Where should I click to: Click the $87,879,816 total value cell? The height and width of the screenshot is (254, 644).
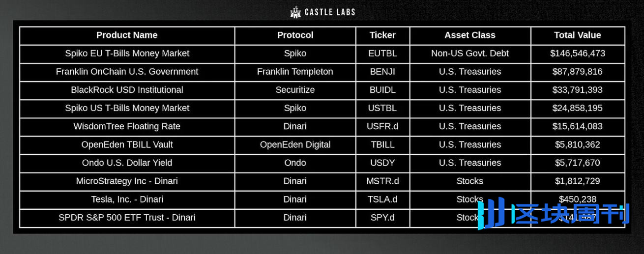[578, 72]
